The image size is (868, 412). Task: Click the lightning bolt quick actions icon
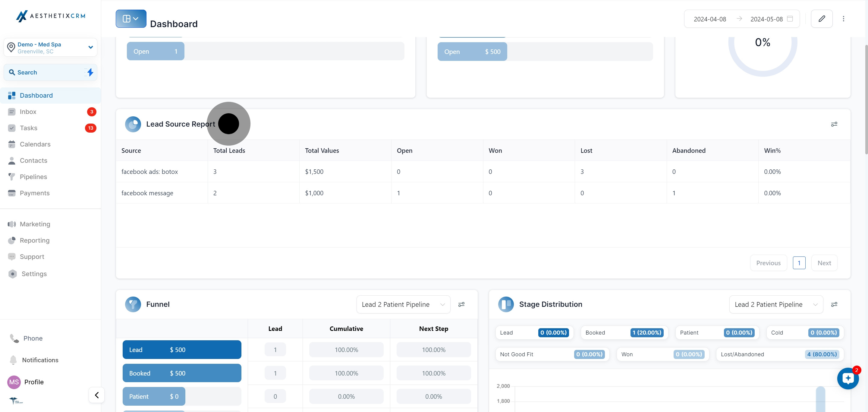pos(90,72)
